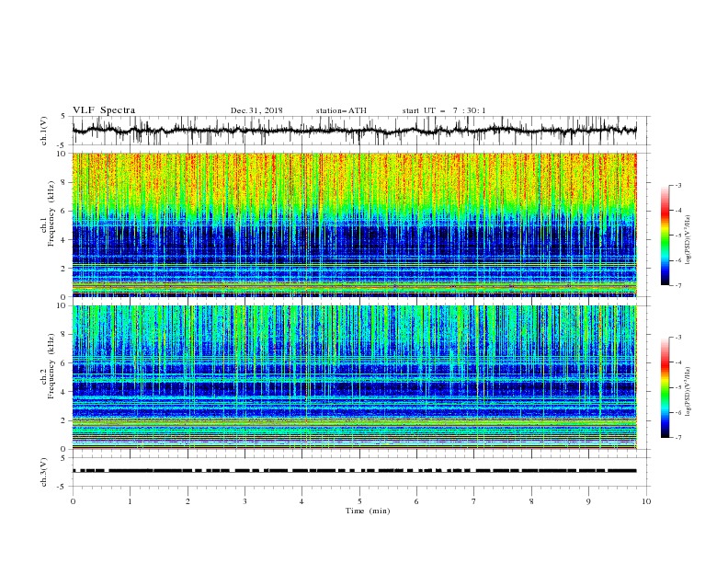Click the '-7' value on ch.2 colorbar
This screenshot has height=563, width=728.
(x=677, y=438)
